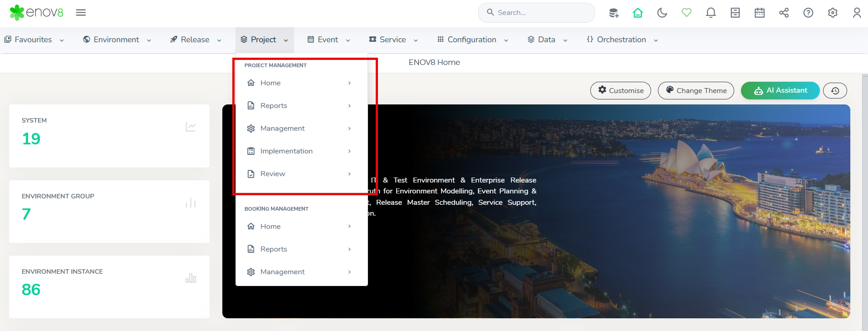This screenshot has height=331, width=868.
Task: Click the green heart favourite icon
Action: (687, 13)
